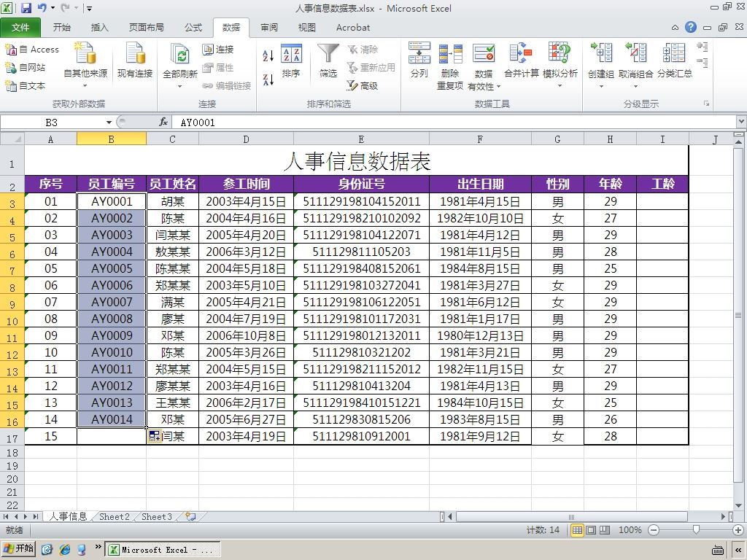Image resolution: width=747 pixels, height=560 pixels.
Task: Expand 数据有效性 dropdown arrow
Action: (498, 87)
